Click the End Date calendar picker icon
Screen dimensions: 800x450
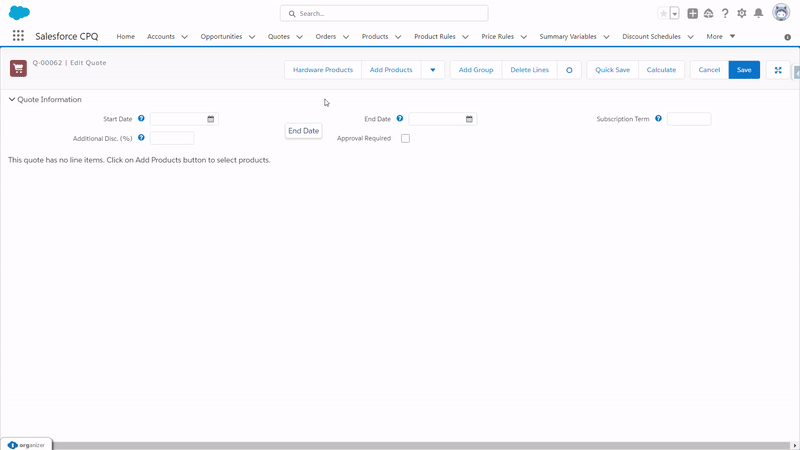click(469, 119)
